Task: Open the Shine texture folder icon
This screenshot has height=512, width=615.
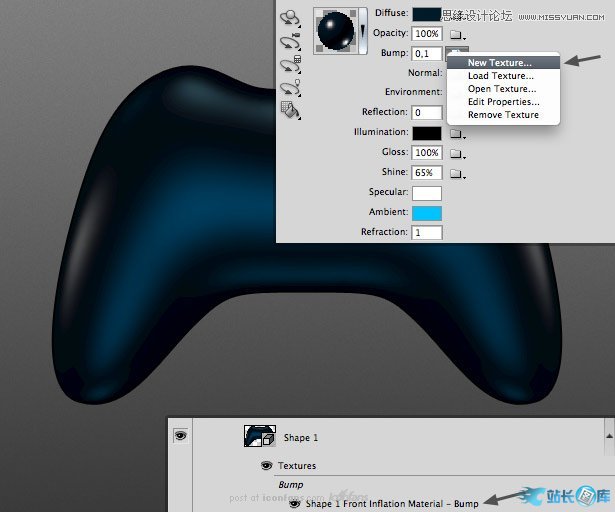Action: [x=457, y=174]
